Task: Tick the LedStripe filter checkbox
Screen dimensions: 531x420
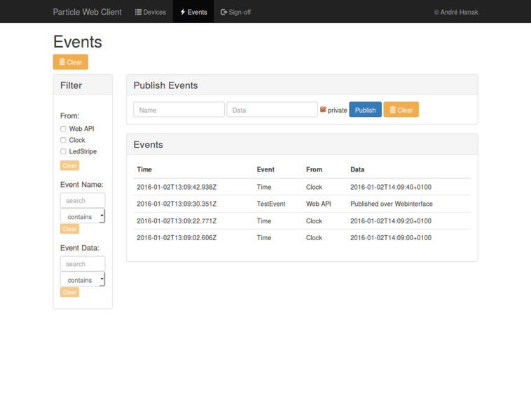Action: [x=63, y=151]
